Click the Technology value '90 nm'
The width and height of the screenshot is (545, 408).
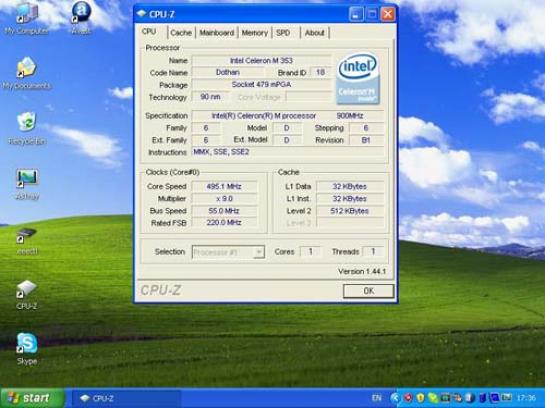click(x=210, y=97)
